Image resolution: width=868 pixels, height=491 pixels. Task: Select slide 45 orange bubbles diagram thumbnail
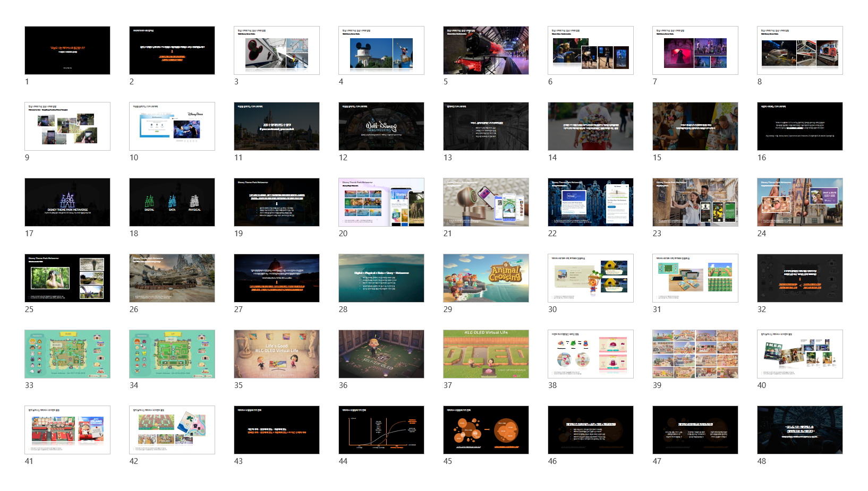(x=486, y=430)
